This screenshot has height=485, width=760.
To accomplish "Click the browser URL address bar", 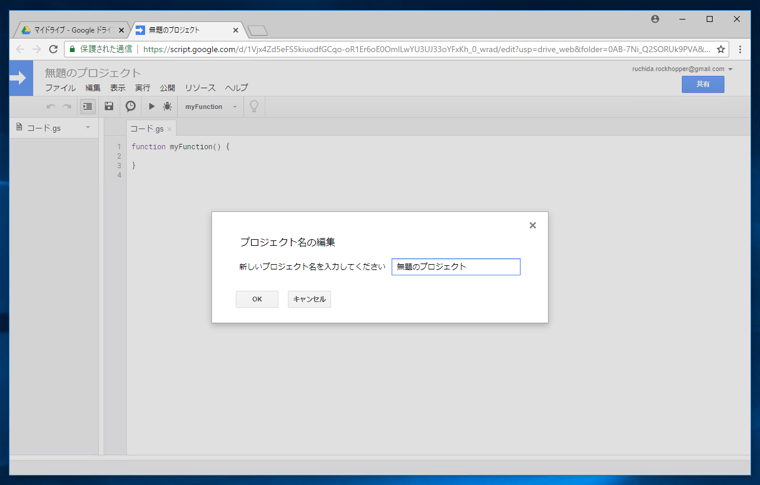I will [x=427, y=49].
